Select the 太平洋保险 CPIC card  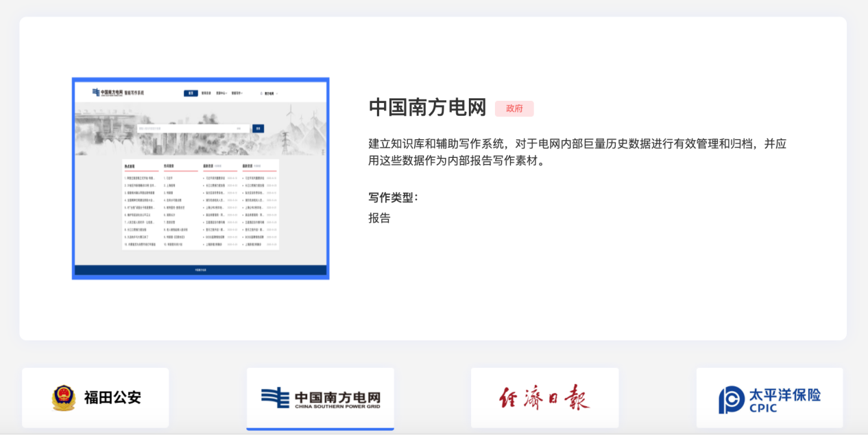[x=769, y=397]
